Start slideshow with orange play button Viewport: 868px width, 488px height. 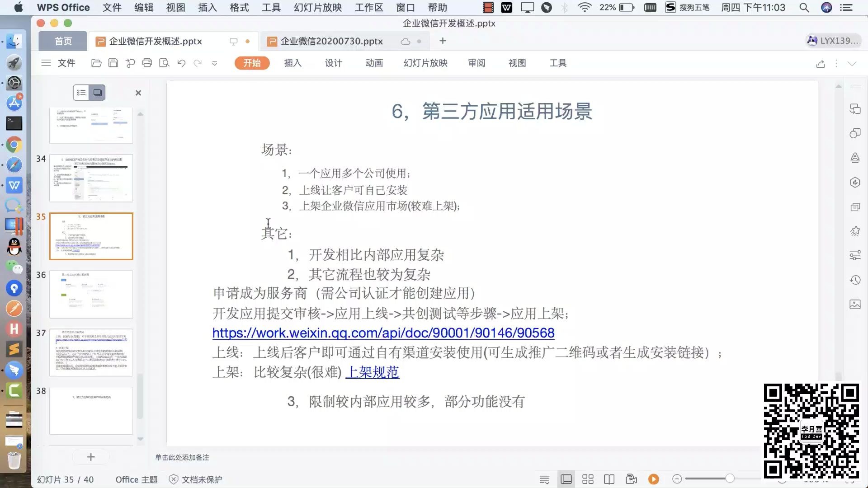tap(653, 479)
